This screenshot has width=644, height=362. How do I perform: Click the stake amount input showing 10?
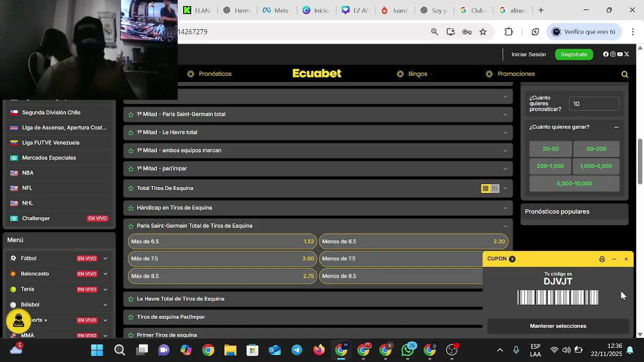coord(594,104)
